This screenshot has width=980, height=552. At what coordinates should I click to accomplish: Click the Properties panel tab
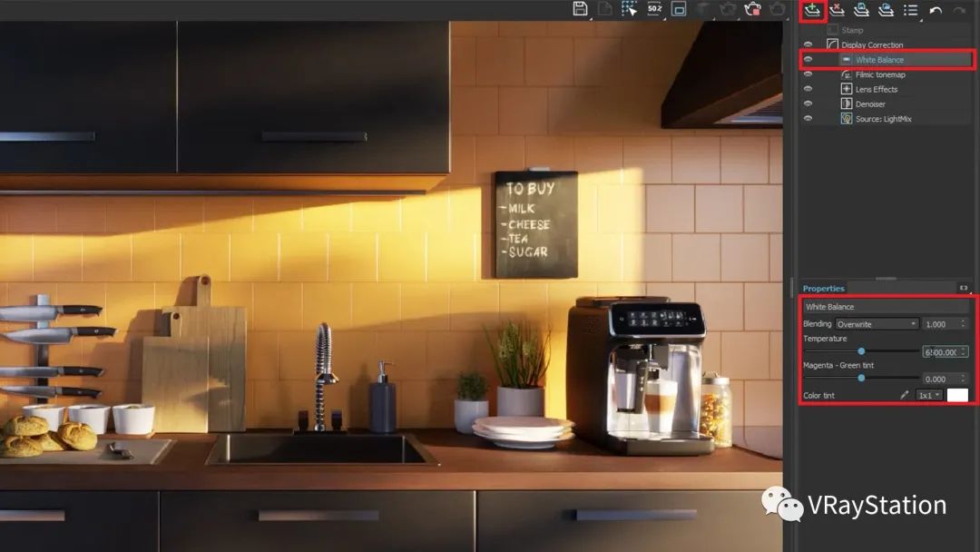[823, 289]
